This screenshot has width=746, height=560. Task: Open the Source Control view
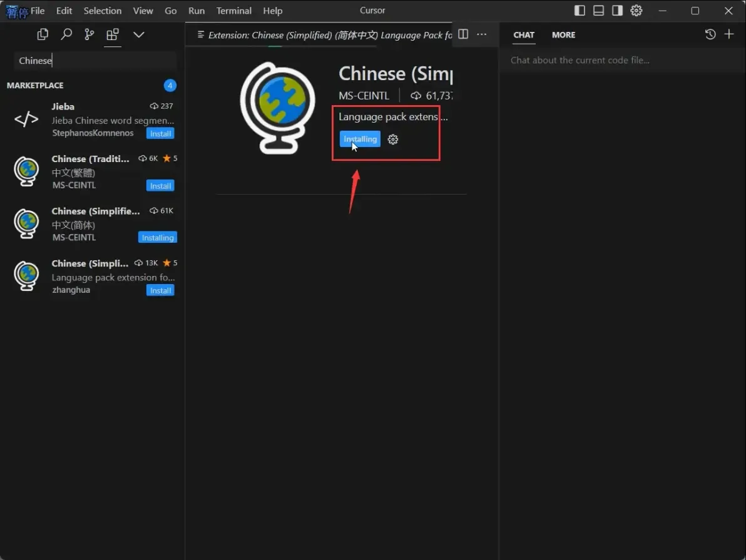89,34
